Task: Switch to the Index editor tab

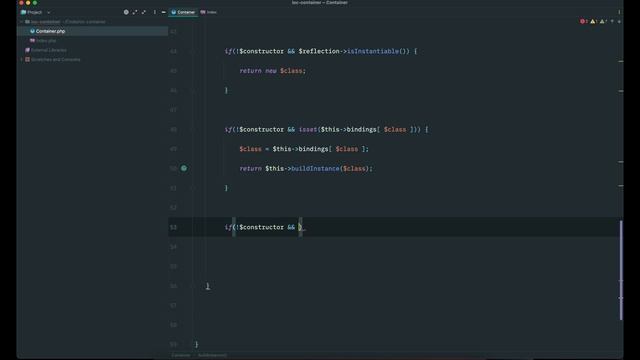Action: (209, 12)
